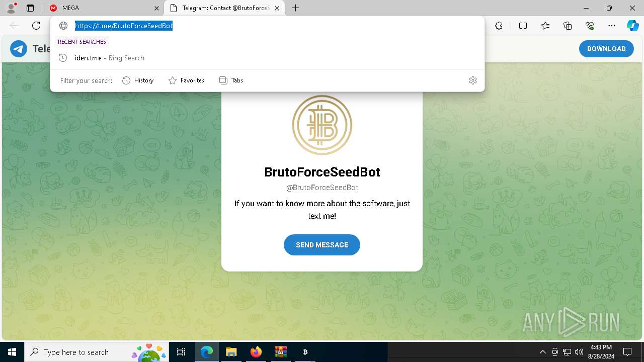644x362 pixels.
Task: Open the Favorites star icon
Action: click(x=545, y=26)
